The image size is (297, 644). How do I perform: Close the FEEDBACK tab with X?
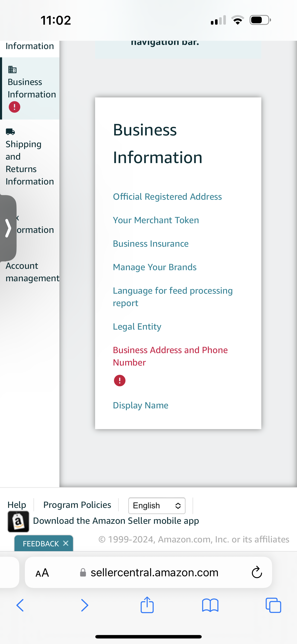[x=66, y=543]
